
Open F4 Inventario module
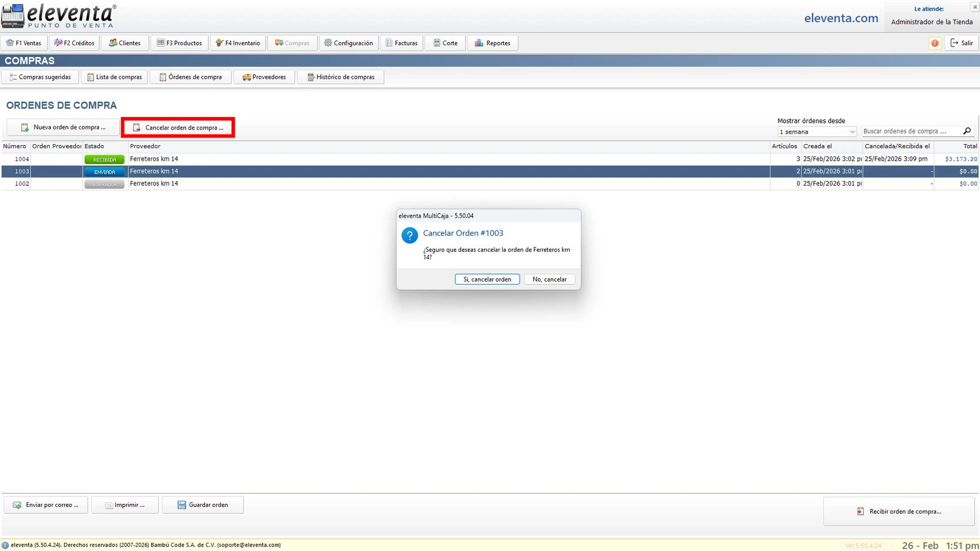[x=238, y=43]
